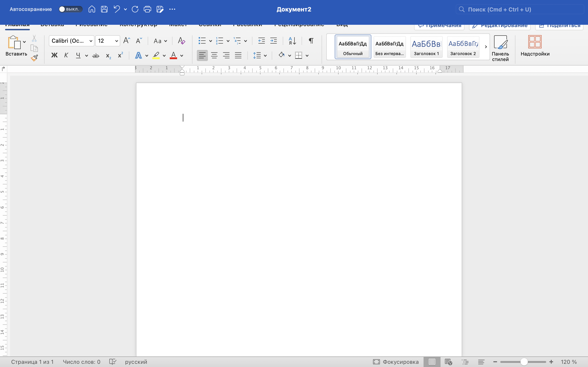Click the Print icon in title bar
Image resolution: width=588 pixels, height=367 pixels.
click(147, 9)
